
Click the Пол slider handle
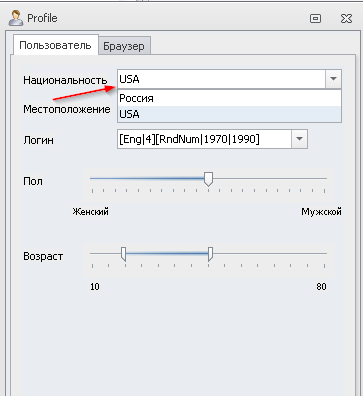(208, 179)
